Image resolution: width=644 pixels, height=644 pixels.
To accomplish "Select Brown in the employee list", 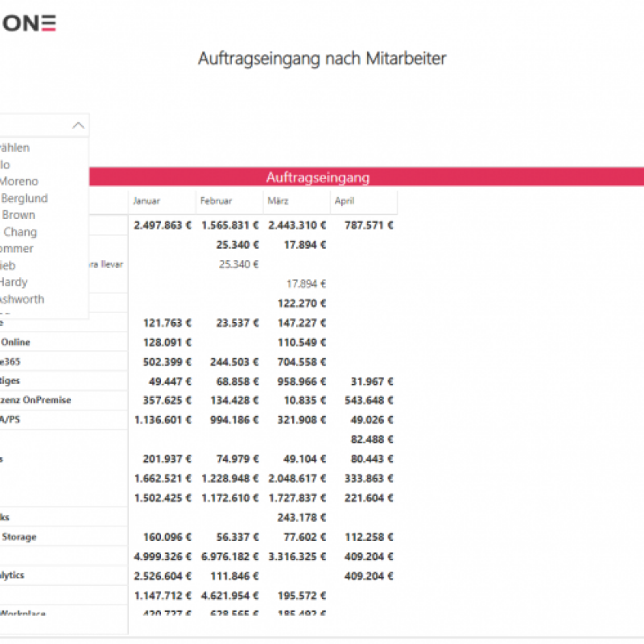I will click(19, 215).
